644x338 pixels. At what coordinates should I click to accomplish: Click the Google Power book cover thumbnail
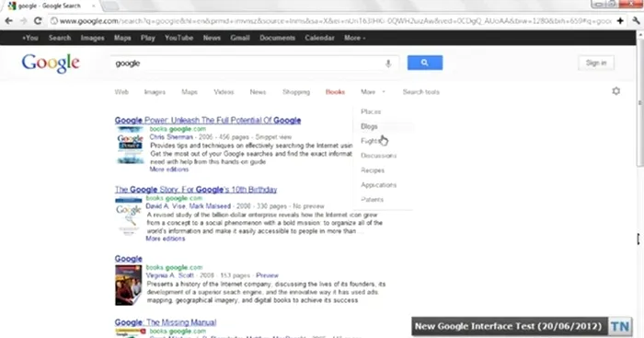coord(130,146)
